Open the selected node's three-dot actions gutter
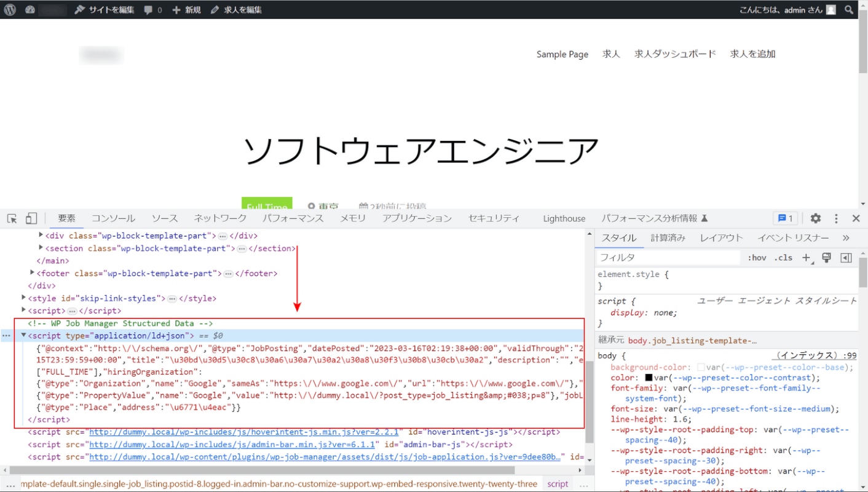This screenshot has height=492, width=868. point(6,336)
